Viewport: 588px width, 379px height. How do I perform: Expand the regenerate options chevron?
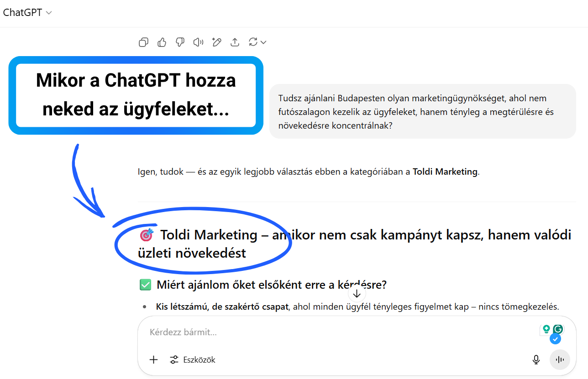263,42
